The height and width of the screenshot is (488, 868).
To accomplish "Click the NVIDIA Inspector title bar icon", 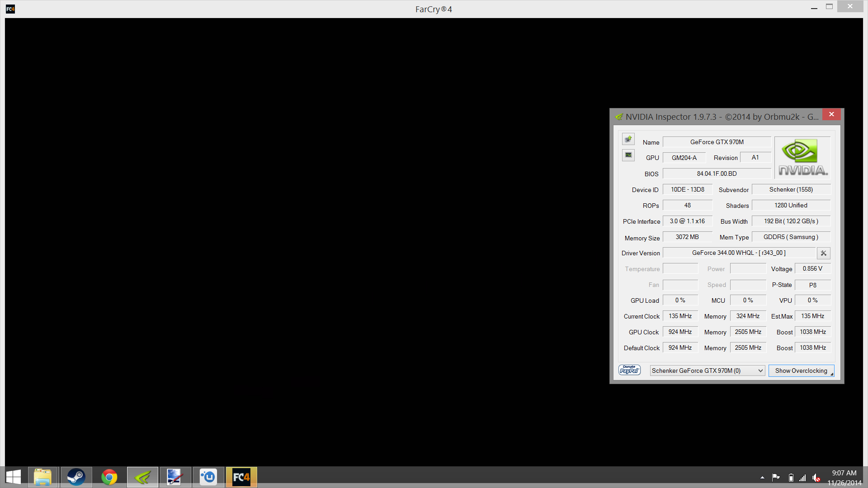I will (619, 117).
